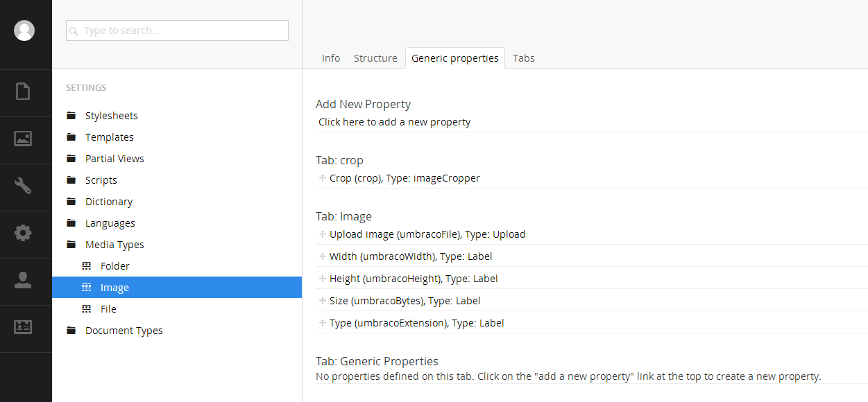The height and width of the screenshot is (402, 868).
Task: Click the drag handle beside Crop property
Action: point(322,178)
